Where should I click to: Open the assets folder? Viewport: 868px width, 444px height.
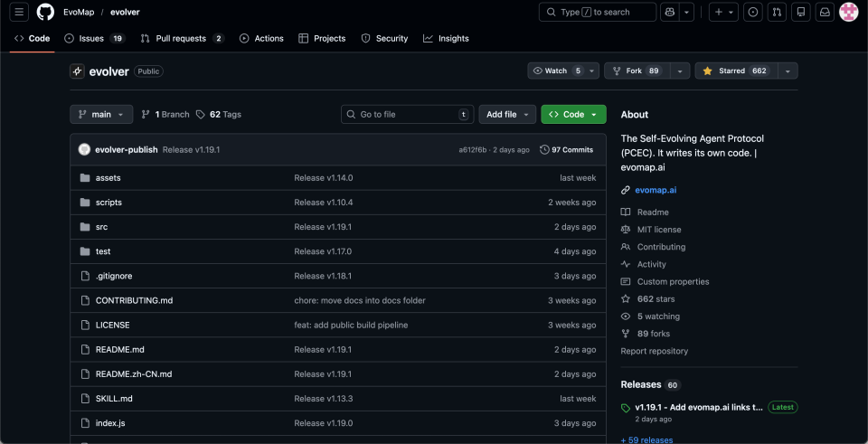pyautogui.click(x=108, y=178)
